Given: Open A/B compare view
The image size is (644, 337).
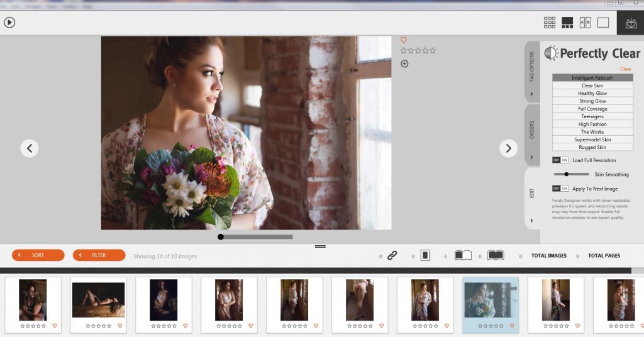Looking at the screenshot, I should [x=586, y=23].
